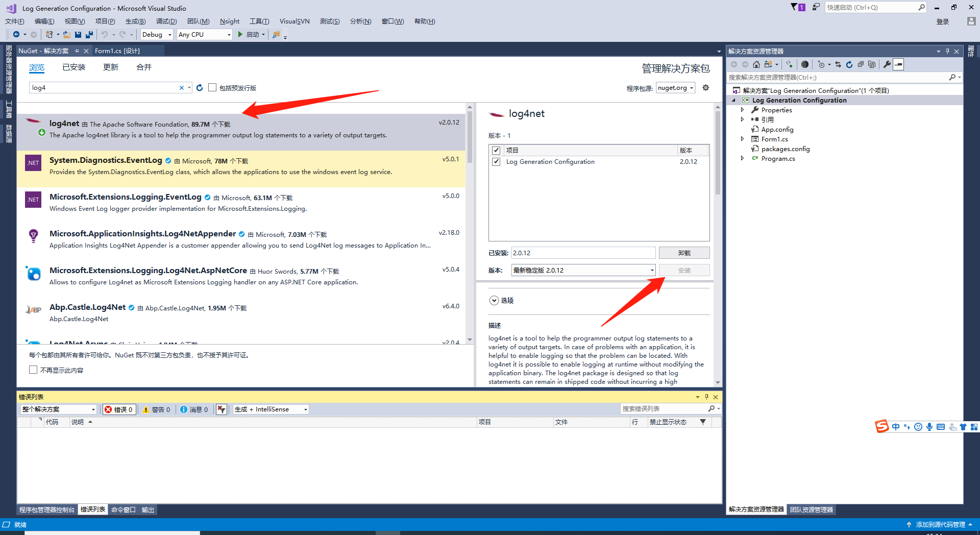Toggle the select-all projects header checkbox
The height and width of the screenshot is (535, 980).
(x=496, y=150)
